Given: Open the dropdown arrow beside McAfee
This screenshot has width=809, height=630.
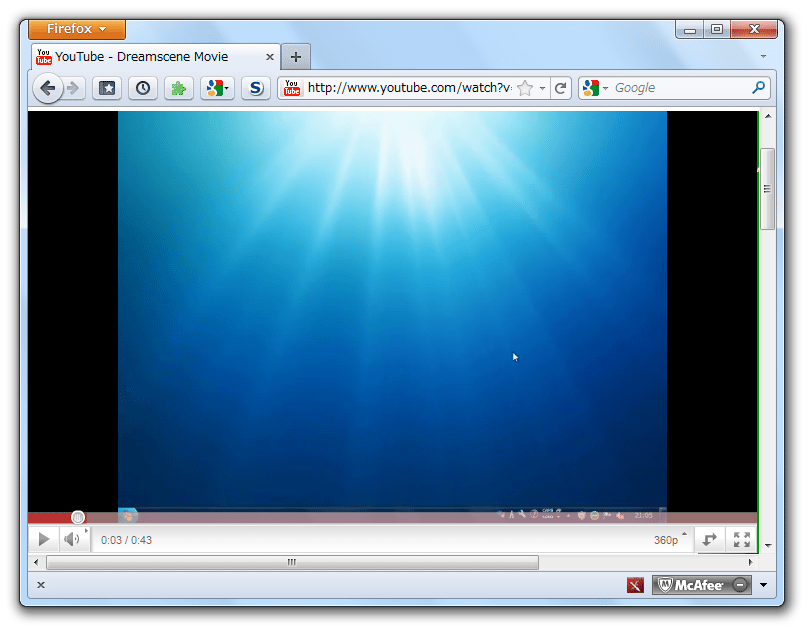Looking at the screenshot, I should coord(764,585).
